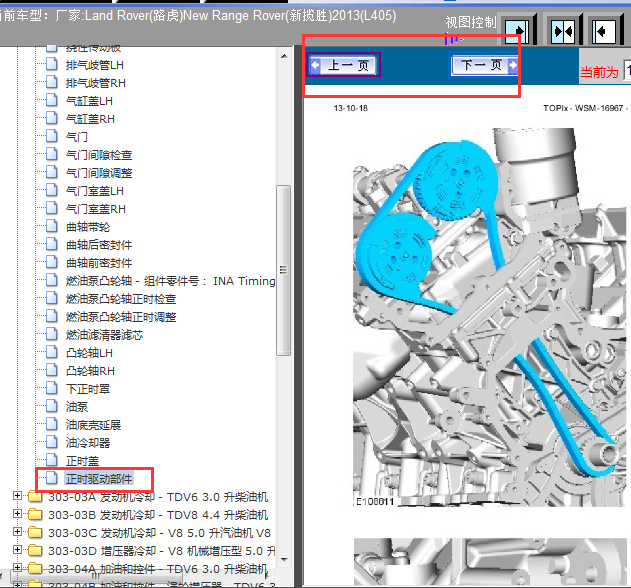The height and width of the screenshot is (588, 631).
Task: Open 燃油泵凸轮轴正时检查 page
Action: [121, 299]
